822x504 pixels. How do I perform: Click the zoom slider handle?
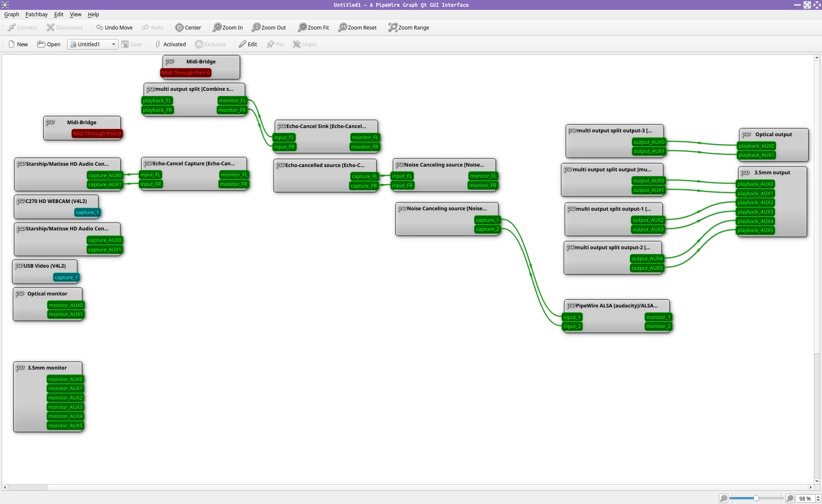[756, 498]
